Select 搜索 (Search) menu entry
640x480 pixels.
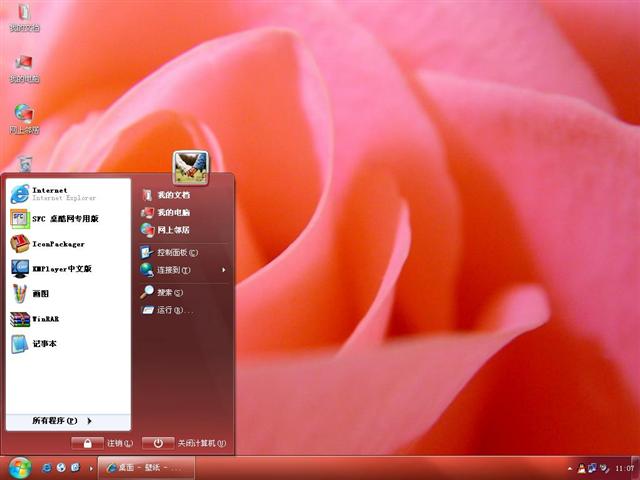pyautogui.click(x=165, y=292)
